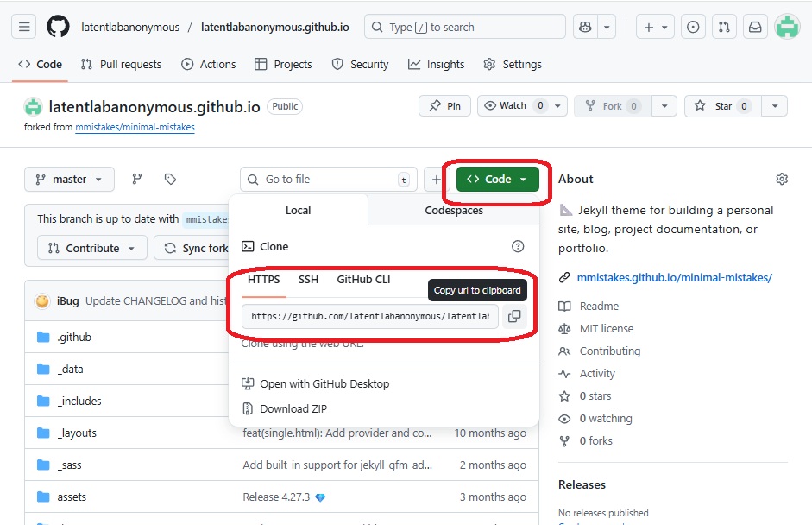Open the About section settings gear

781,179
